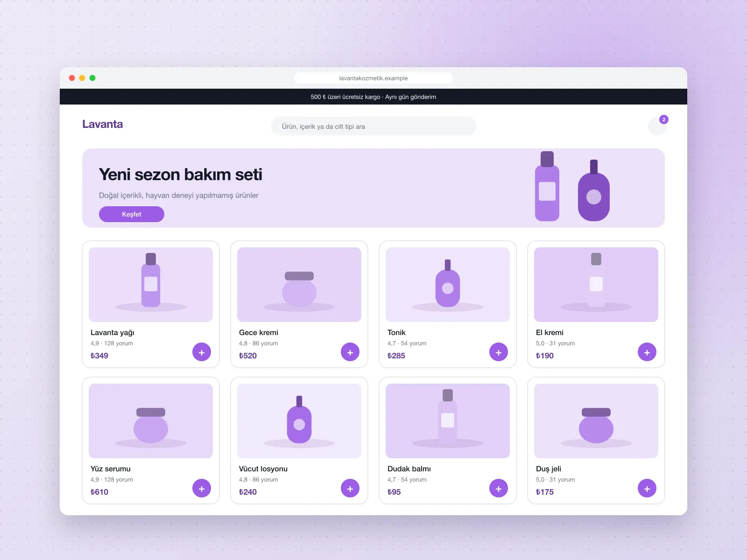Click the free shipping announcement bar text
The image size is (747, 560).
[373, 97]
